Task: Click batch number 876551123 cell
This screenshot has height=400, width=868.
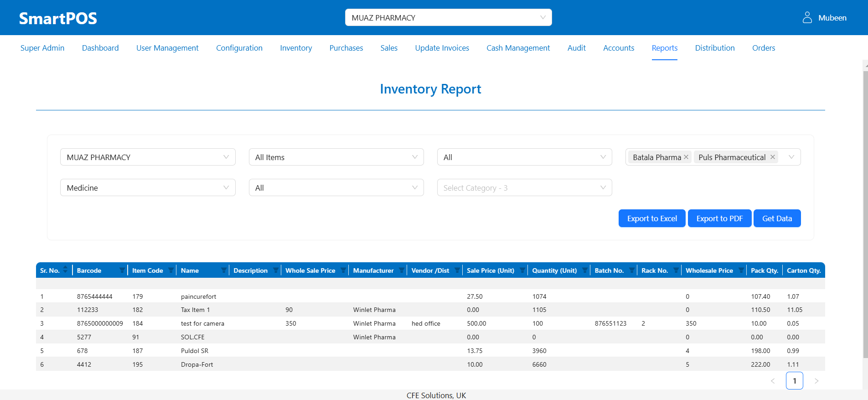Action: [610, 323]
